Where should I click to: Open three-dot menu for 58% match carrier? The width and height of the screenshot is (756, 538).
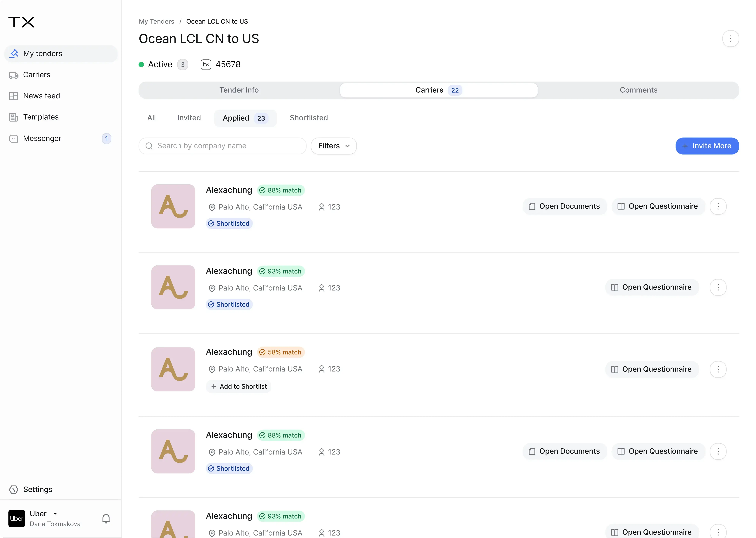pyautogui.click(x=718, y=369)
